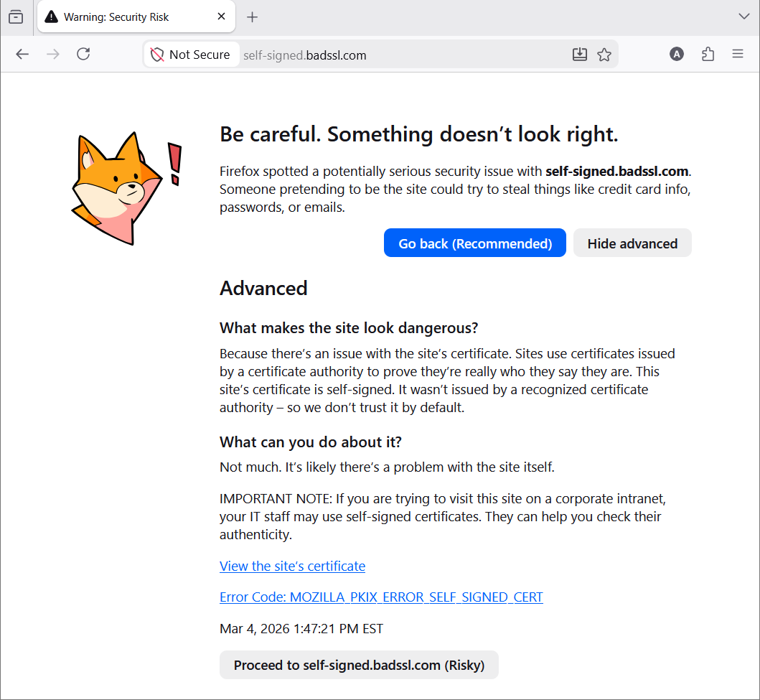Open the Extensions puzzle icon

[708, 55]
